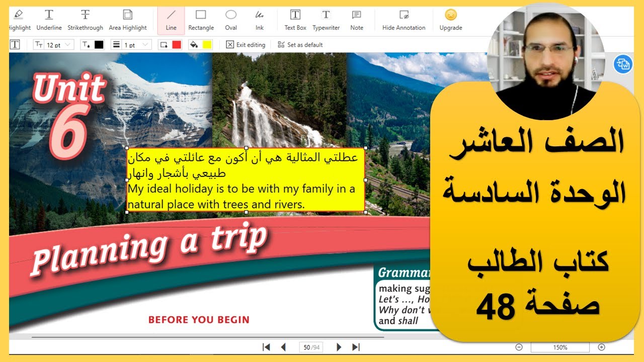Go to the last page
Screen dimensions: 644x362
[356, 347]
